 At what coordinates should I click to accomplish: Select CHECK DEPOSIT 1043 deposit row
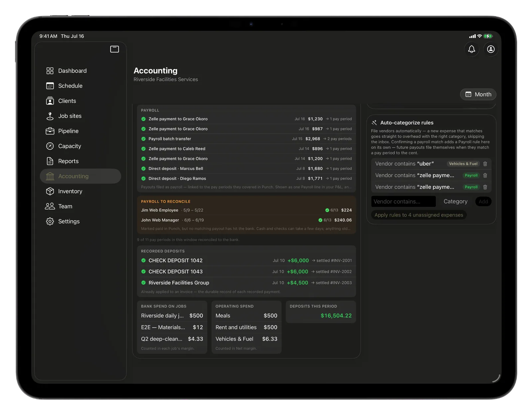[x=246, y=272]
